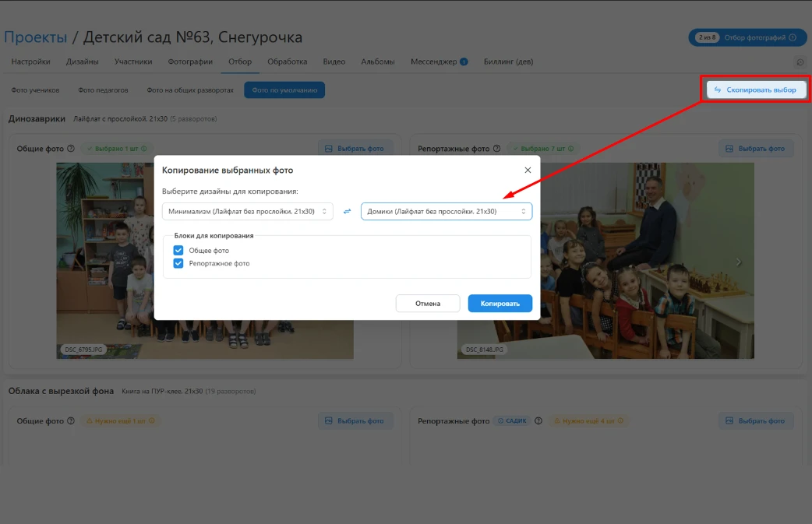Open the Отбор tab
The width and height of the screenshot is (812, 524).
pyautogui.click(x=240, y=62)
